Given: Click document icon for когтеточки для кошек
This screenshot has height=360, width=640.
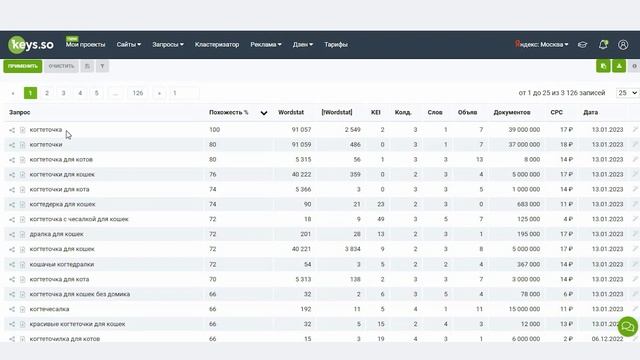Looking at the screenshot, I should (22, 175).
